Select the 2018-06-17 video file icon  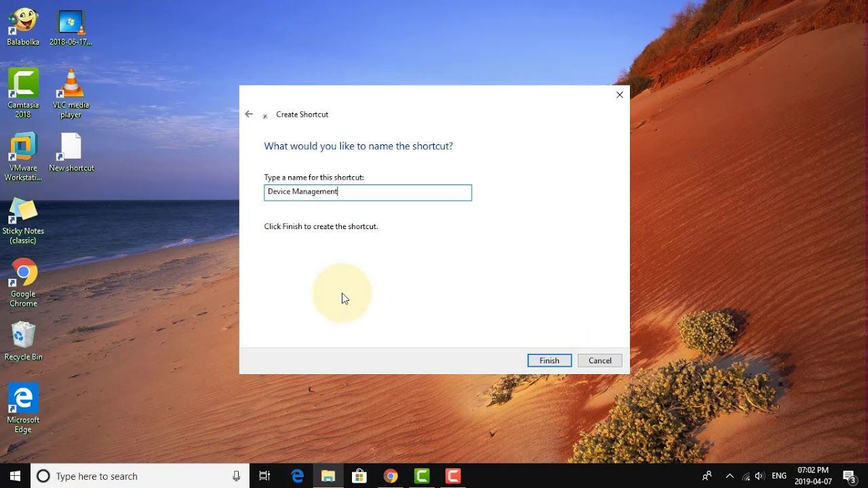71,27
